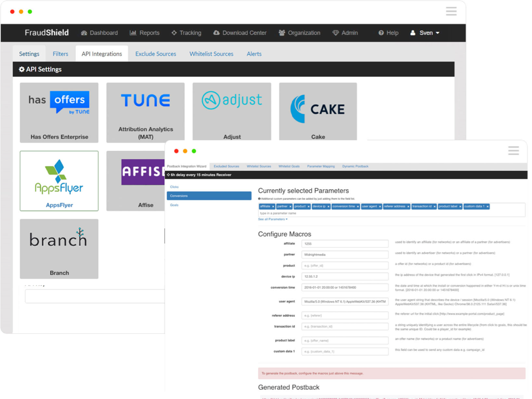Switch to the Filters tab
This screenshot has width=532, height=399.
click(60, 54)
